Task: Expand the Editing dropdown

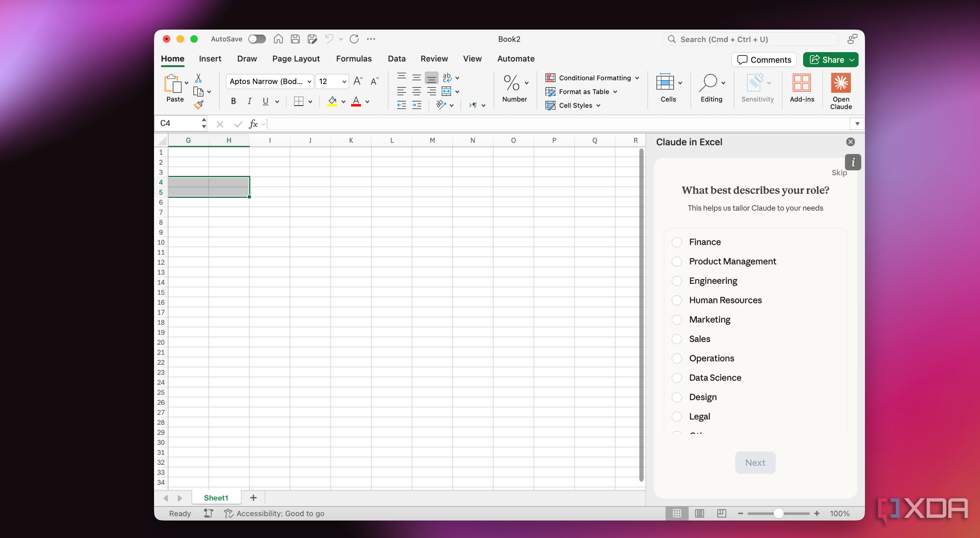Action: [x=723, y=83]
